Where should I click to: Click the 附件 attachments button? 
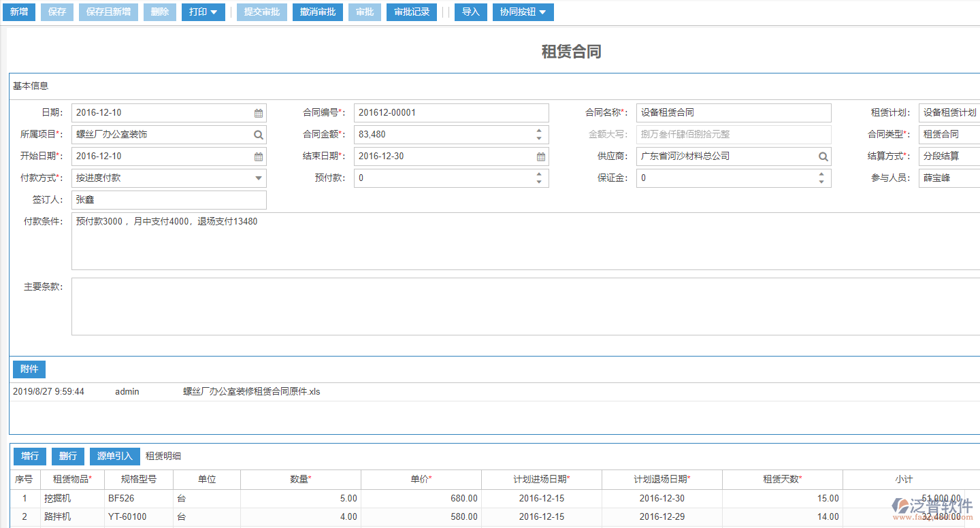point(29,369)
